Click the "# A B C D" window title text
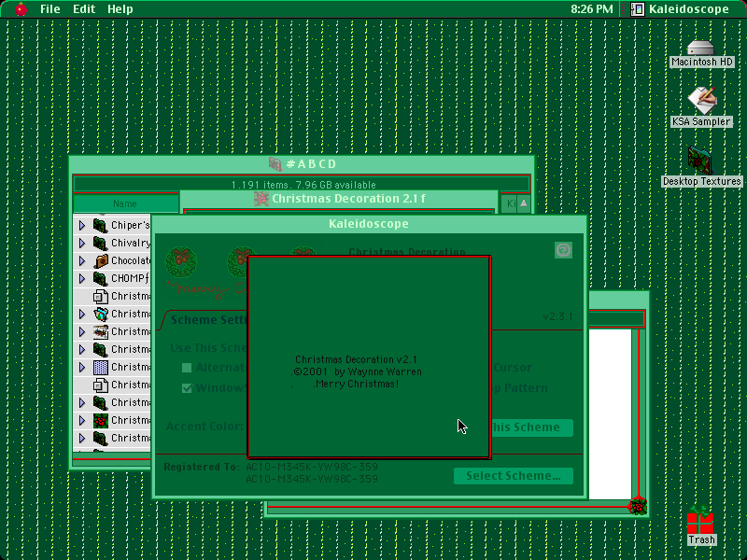The width and height of the screenshot is (747, 560). click(312, 164)
